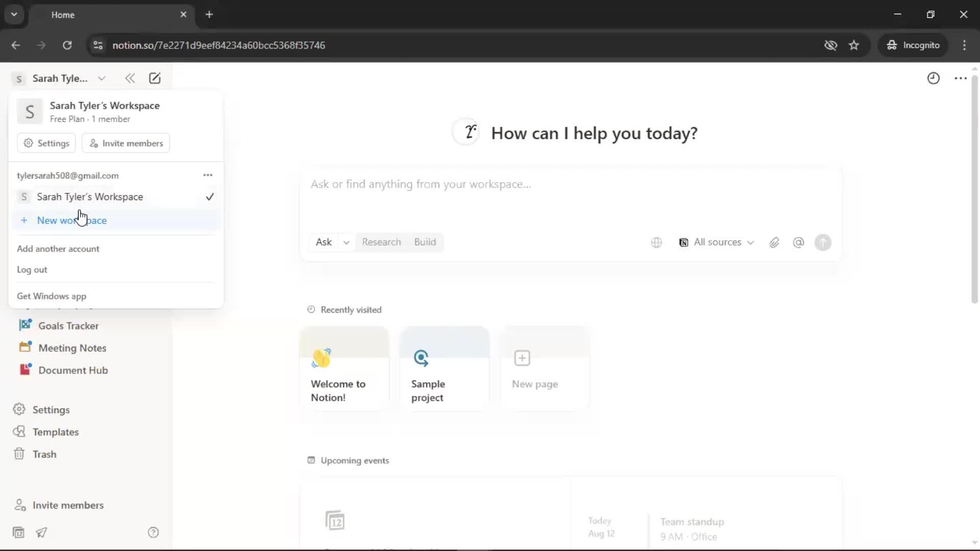Click the tylersarah508@gmail.com email label
The width and height of the screenshot is (980, 551).
(x=68, y=176)
